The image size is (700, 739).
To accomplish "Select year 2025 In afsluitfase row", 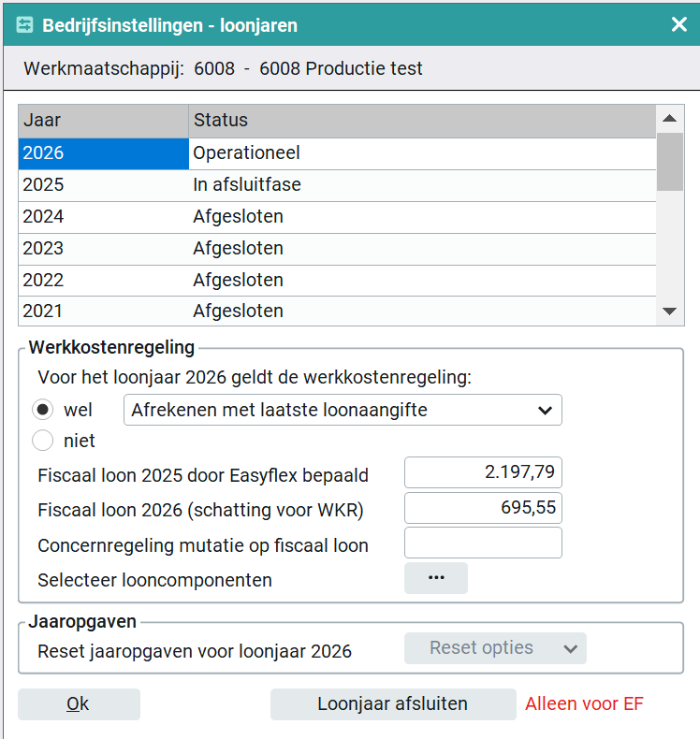I will click(x=337, y=185).
